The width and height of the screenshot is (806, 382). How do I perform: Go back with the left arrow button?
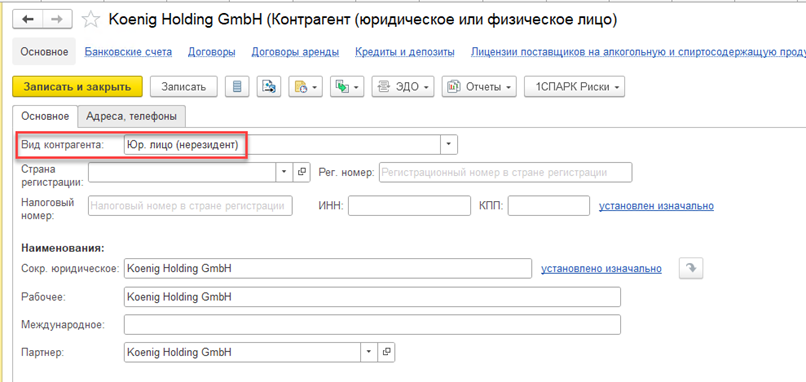[x=27, y=19]
